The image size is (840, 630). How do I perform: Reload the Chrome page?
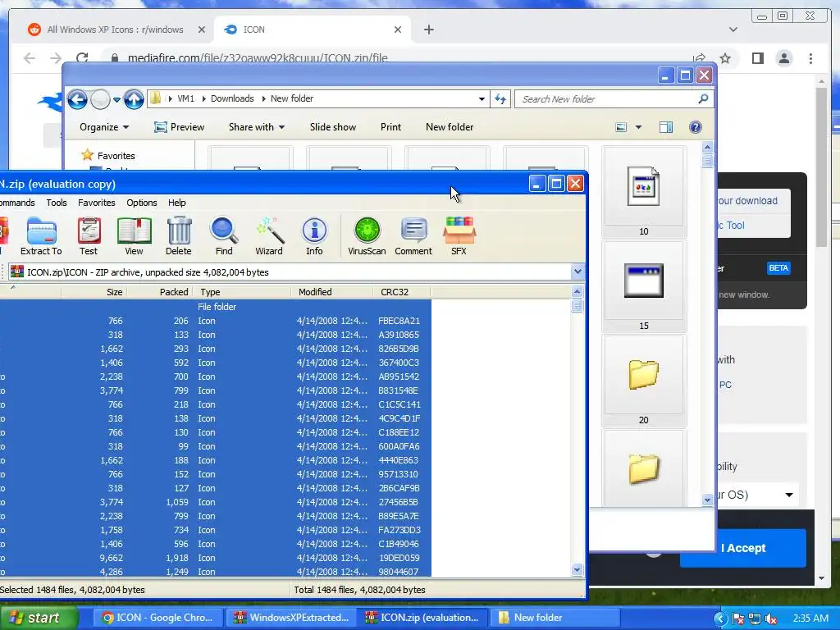(x=82, y=58)
